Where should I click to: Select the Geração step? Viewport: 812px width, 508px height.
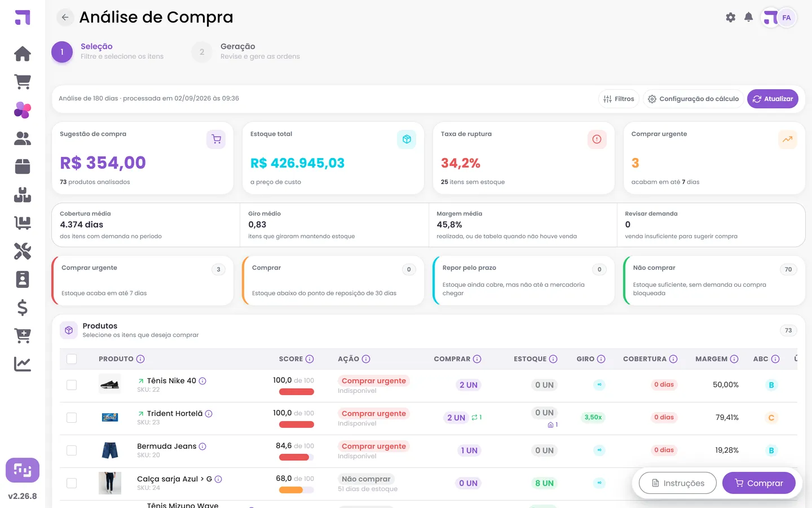(x=246, y=51)
